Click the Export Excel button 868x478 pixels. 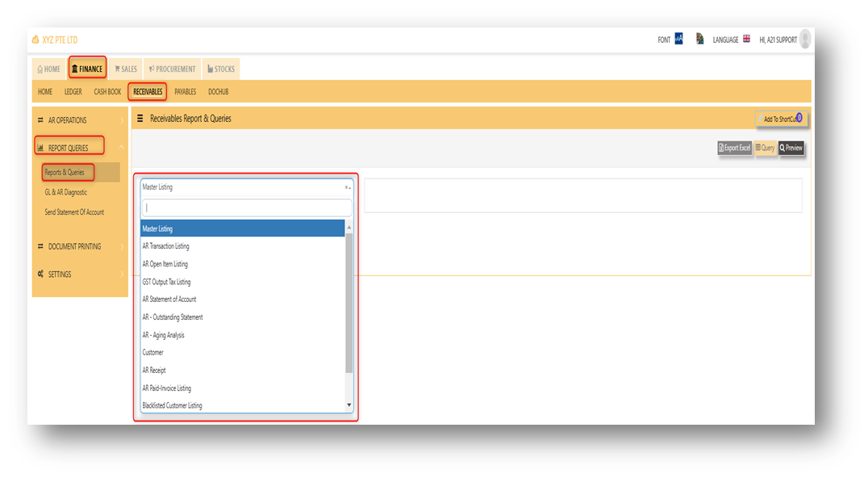click(735, 148)
